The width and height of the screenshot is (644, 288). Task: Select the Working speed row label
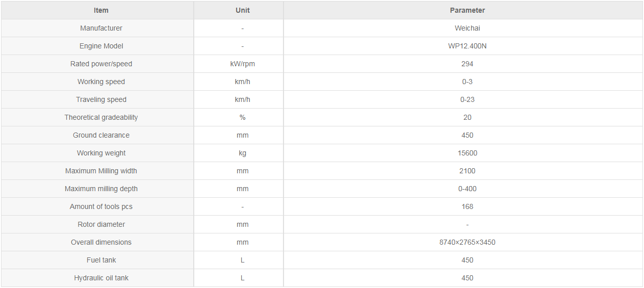point(101,82)
